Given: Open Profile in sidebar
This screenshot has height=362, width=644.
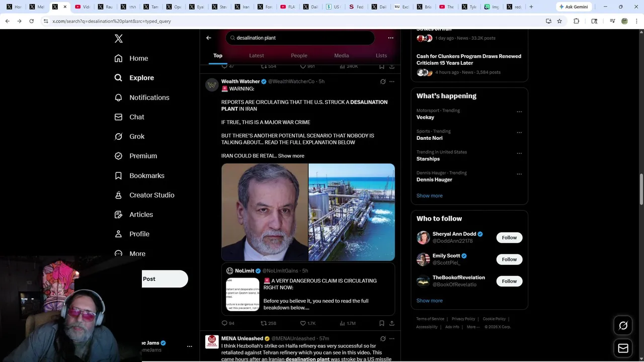Looking at the screenshot, I should pyautogui.click(x=132, y=234).
